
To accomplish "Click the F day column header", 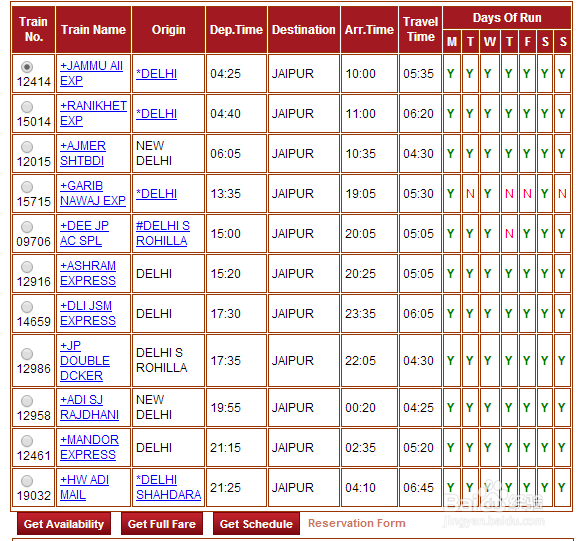I will [527, 42].
